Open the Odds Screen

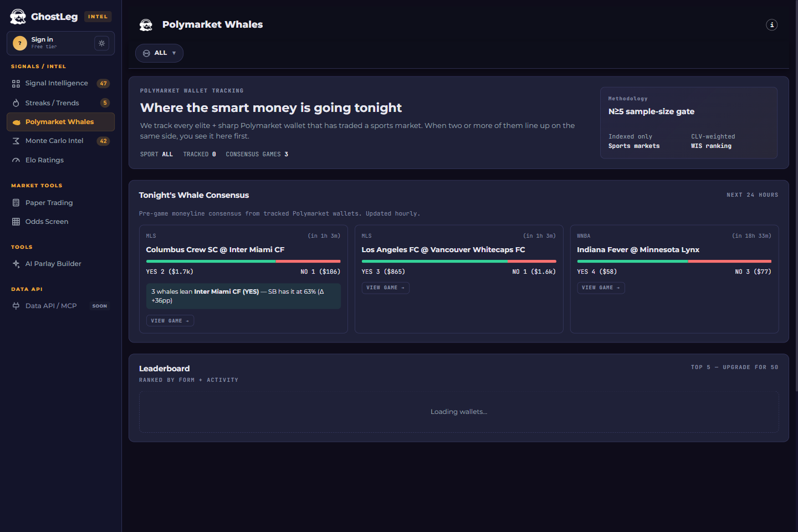60,222
